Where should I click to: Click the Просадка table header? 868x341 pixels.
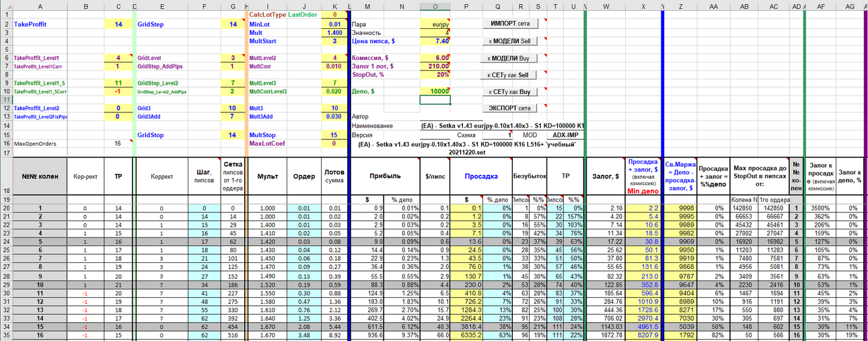point(482,176)
